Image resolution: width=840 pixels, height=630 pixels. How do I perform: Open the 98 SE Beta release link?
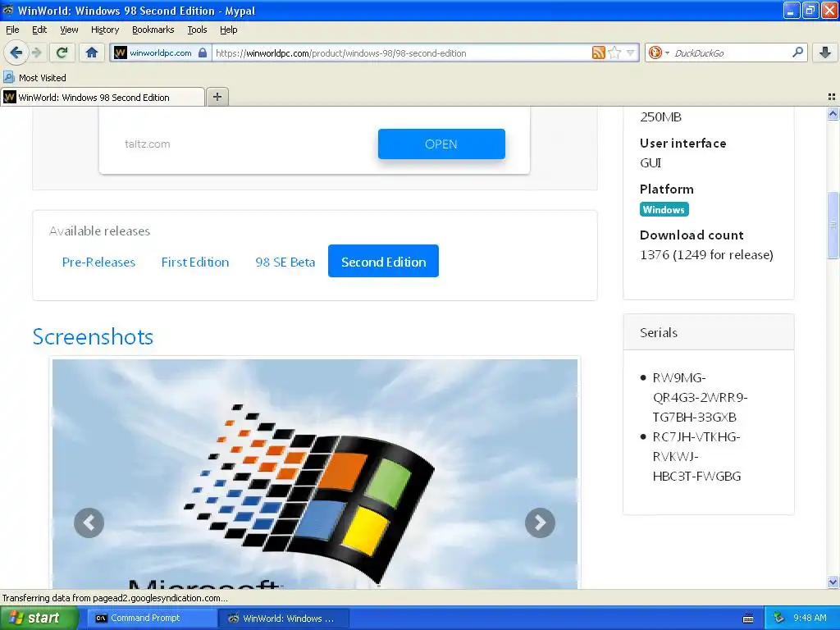tap(285, 262)
